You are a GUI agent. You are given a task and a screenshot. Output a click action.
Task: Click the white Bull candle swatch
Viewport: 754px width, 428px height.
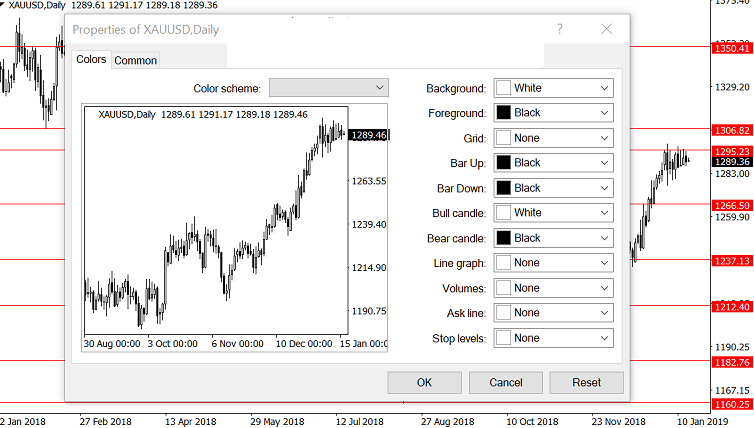pyautogui.click(x=503, y=213)
